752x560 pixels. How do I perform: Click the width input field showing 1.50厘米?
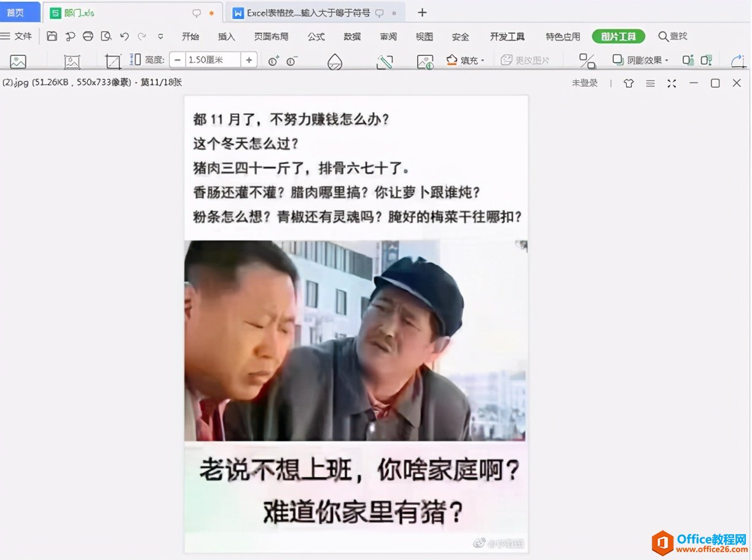tap(213, 60)
